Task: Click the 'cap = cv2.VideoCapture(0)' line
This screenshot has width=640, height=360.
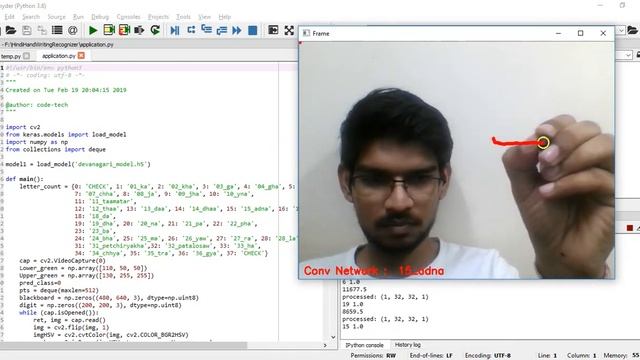Action: coord(62,260)
